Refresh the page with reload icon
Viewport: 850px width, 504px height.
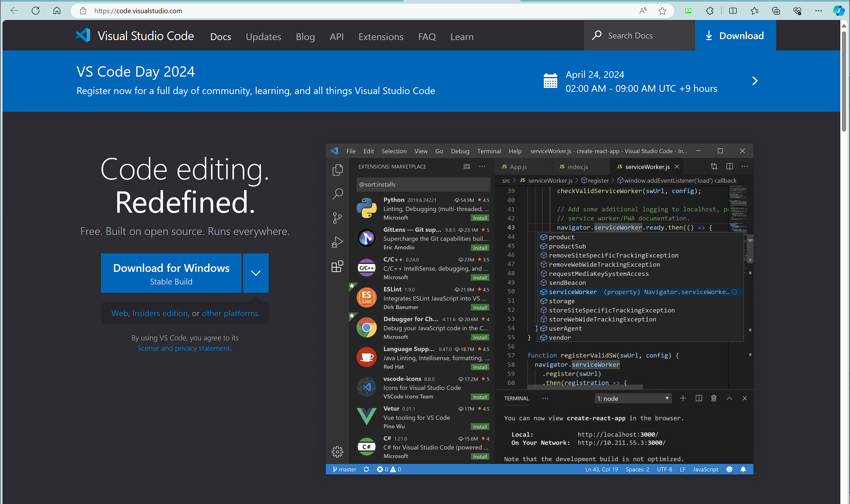(36, 11)
